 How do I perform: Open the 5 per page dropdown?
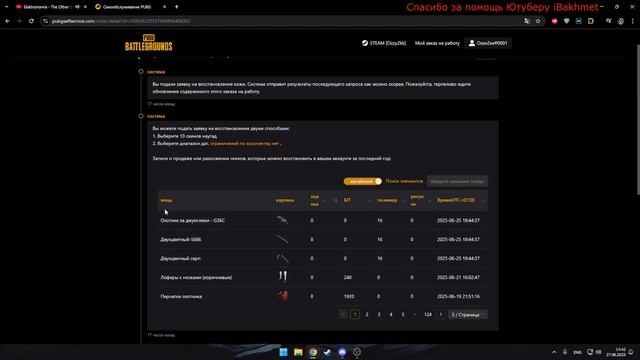click(468, 315)
